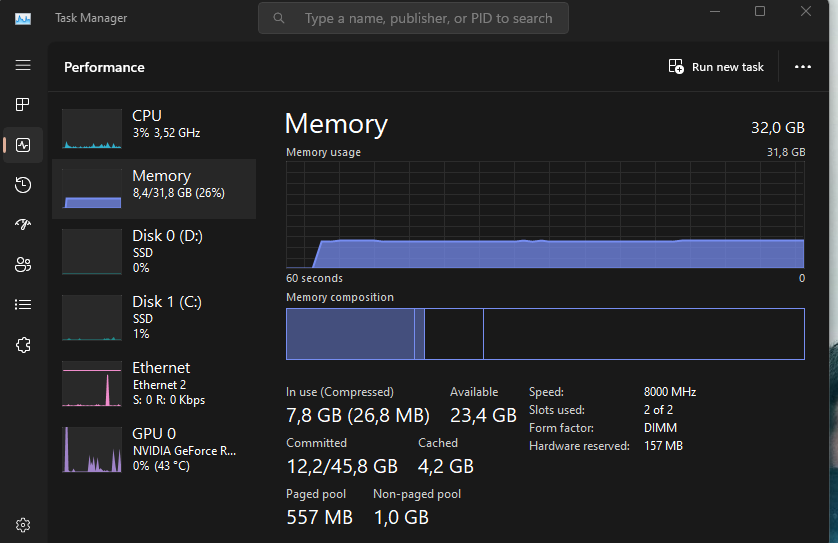Click the Memory usage graph
This screenshot has width=838, height=543.
coord(545,215)
